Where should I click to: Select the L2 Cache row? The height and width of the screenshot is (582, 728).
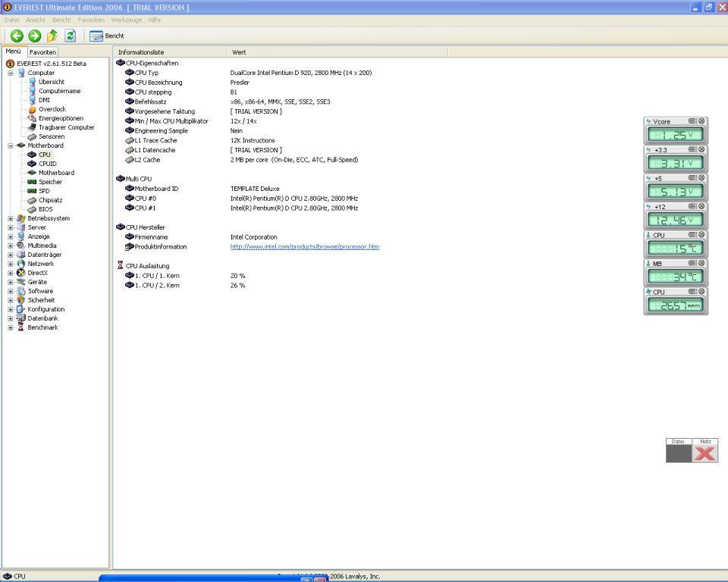pyautogui.click(x=241, y=160)
